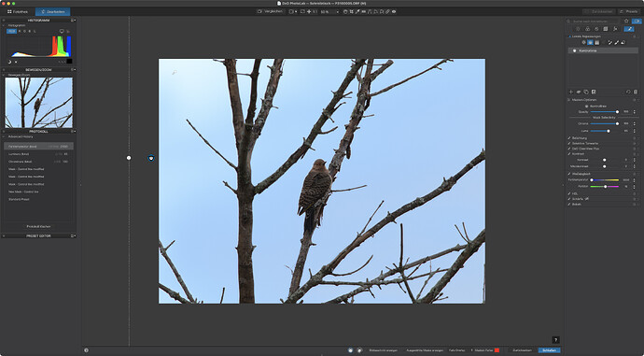Open the Preset Editor panel menu
644x356 pixels.
pos(73,236)
